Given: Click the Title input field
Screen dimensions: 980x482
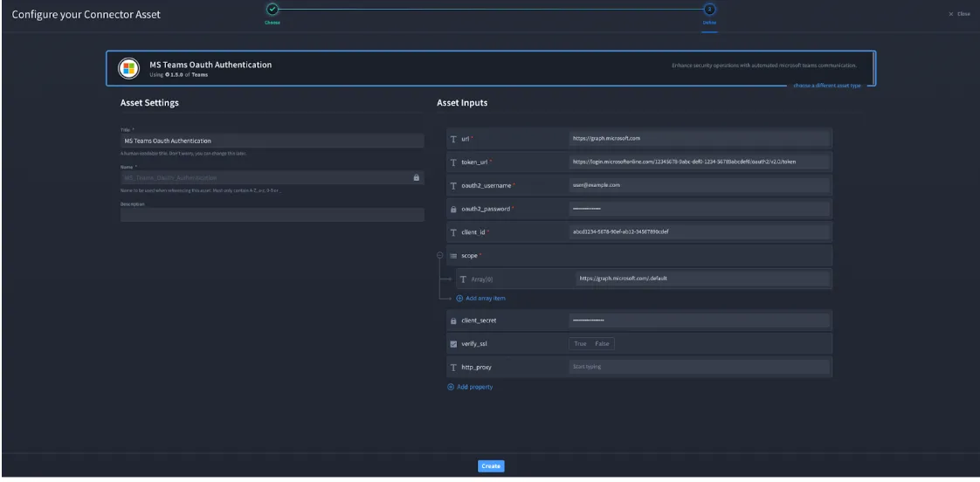Looking at the screenshot, I should (x=272, y=141).
